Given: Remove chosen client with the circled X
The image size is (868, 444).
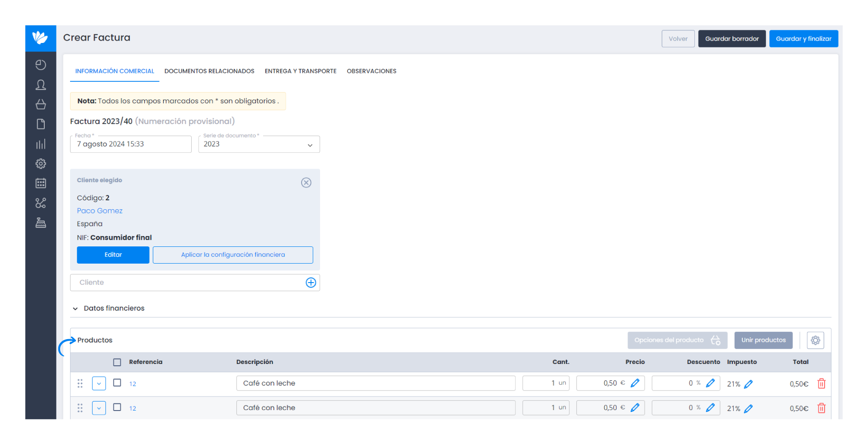Looking at the screenshot, I should point(306,183).
